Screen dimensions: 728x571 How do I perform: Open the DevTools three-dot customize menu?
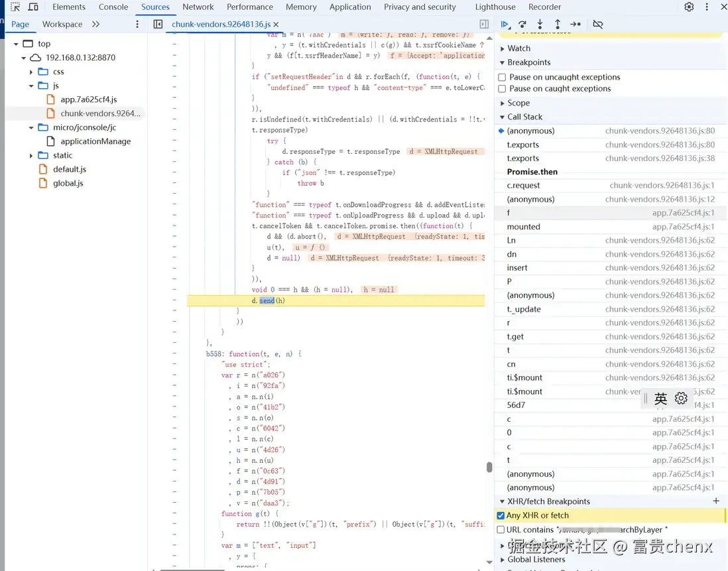click(x=707, y=7)
